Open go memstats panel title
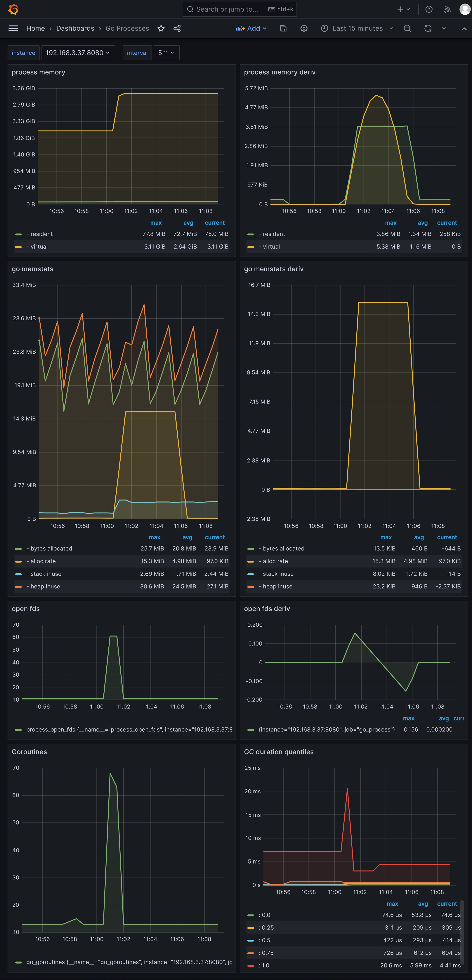This screenshot has height=980, width=472. tap(33, 269)
